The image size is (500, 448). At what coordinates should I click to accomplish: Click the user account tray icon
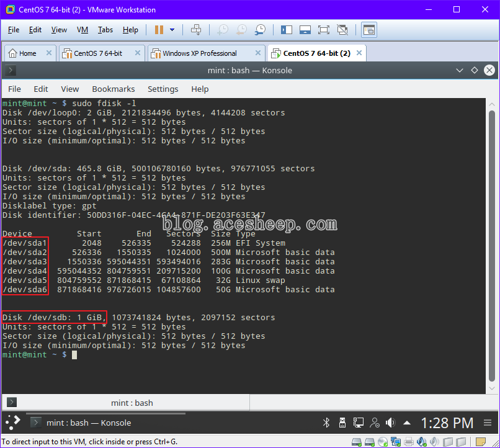tap(375, 423)
